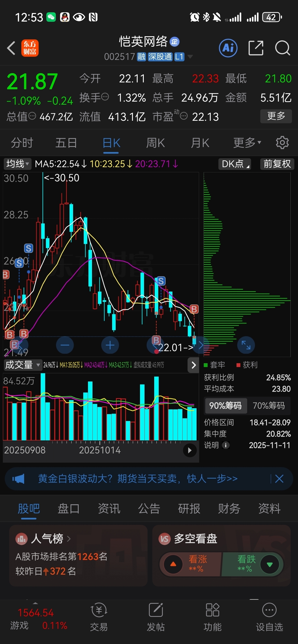
Task: Tap the topmost S sell marker on chart
Action: [28, 248]
